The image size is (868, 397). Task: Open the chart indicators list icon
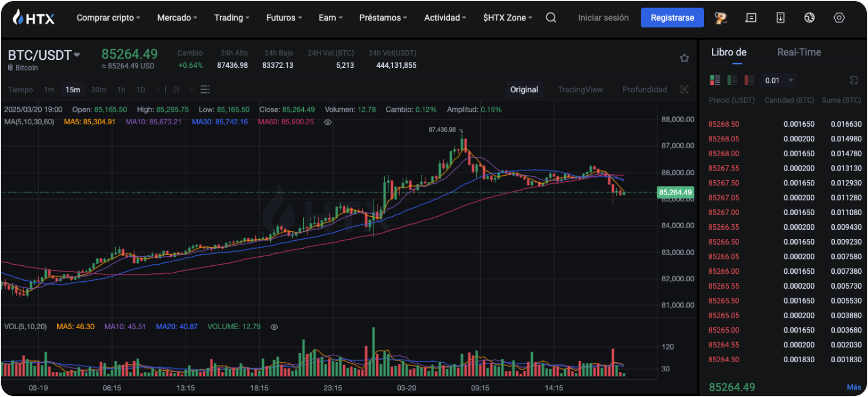click(205, 90)
